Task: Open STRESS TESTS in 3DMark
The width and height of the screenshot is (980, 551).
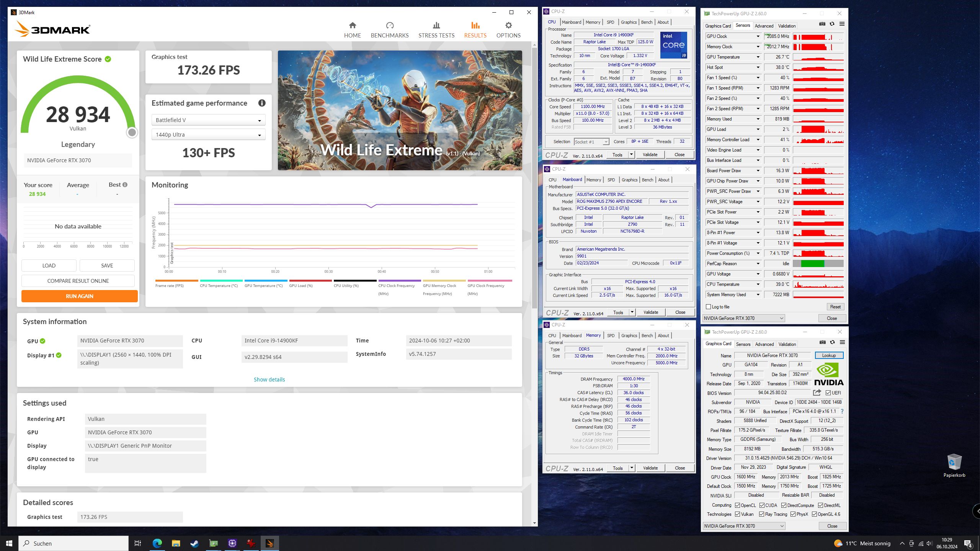Action: pos(436,30)
